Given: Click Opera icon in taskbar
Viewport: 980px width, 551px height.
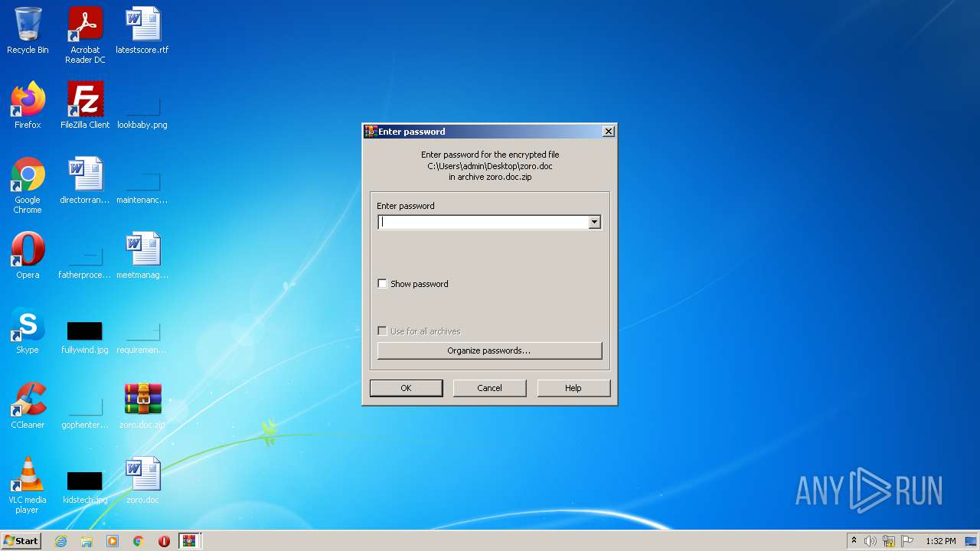Looking at the screenshot, I should pos(164,541).
